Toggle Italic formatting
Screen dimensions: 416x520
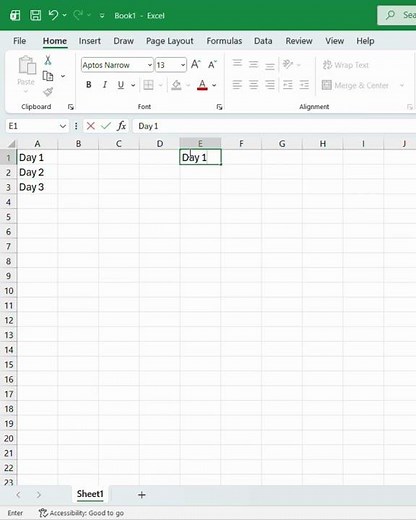click(105, 85)
